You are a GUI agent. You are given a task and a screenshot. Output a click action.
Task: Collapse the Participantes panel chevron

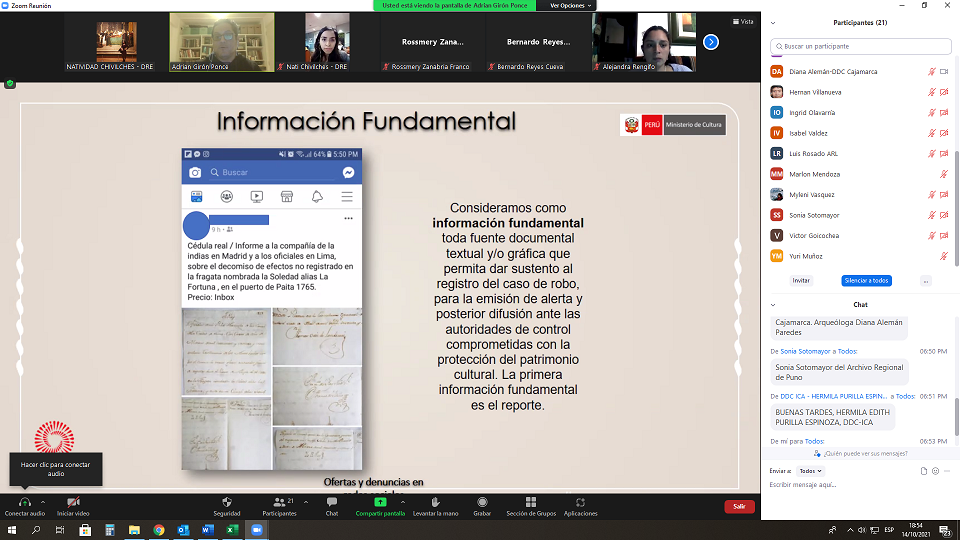pyautogui.click(x=773, y=23)
